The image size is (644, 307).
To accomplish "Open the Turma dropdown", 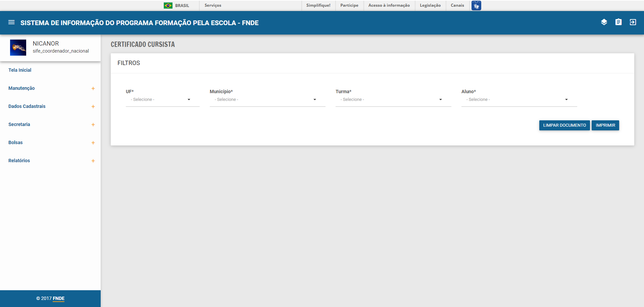I will pyautogui.click(x=393, y=100).
